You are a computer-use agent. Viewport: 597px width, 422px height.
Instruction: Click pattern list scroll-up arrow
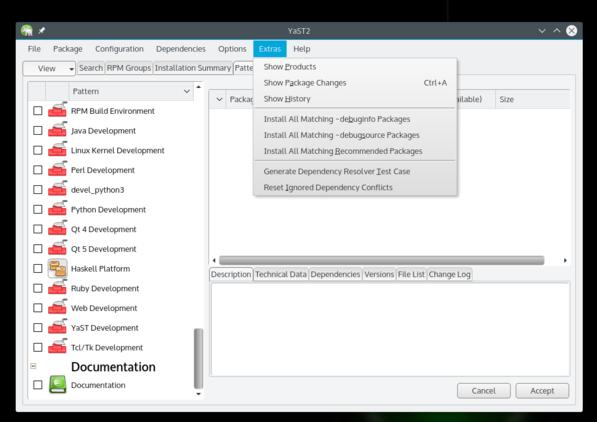198,87
